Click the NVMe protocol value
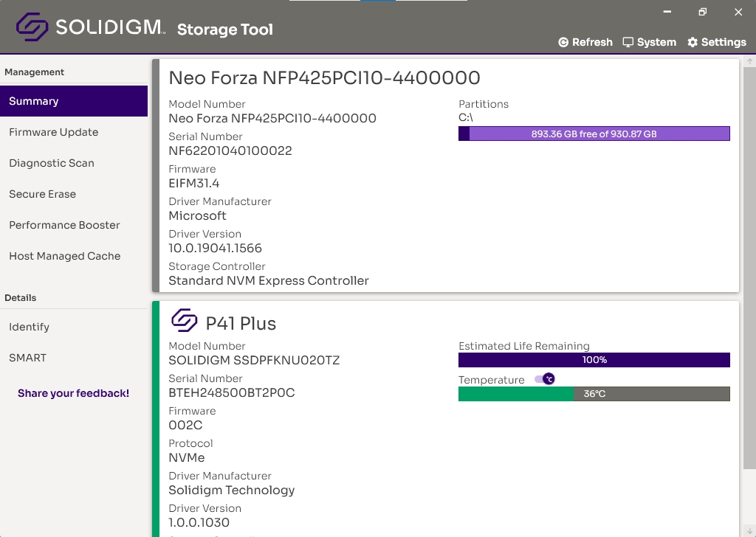Viewport: 756px width, 537px height. point(187,457)
